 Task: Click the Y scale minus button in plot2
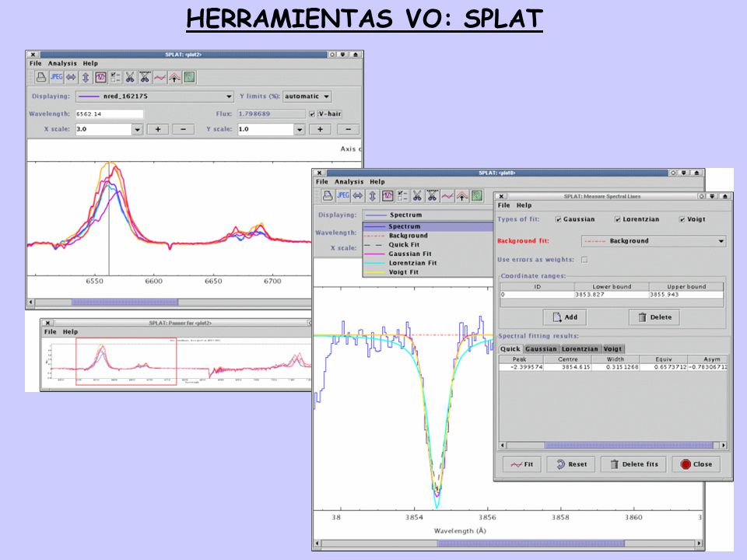[348, 129]
